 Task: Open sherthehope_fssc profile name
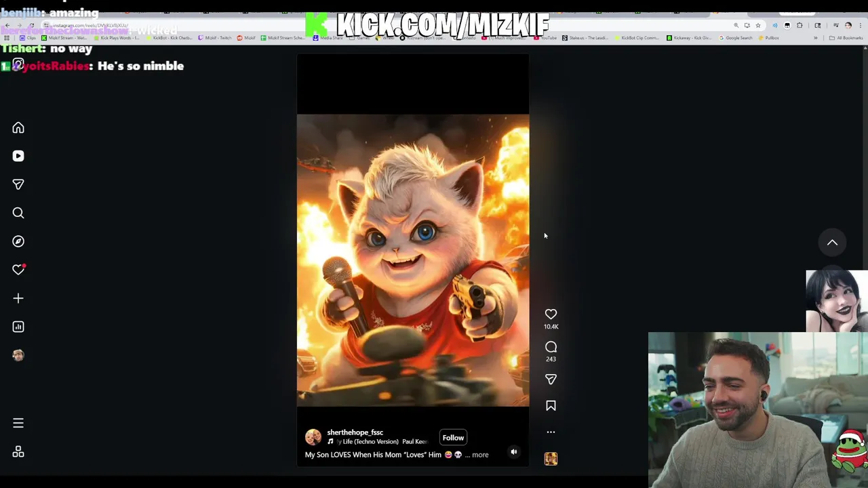coord(355,432)
